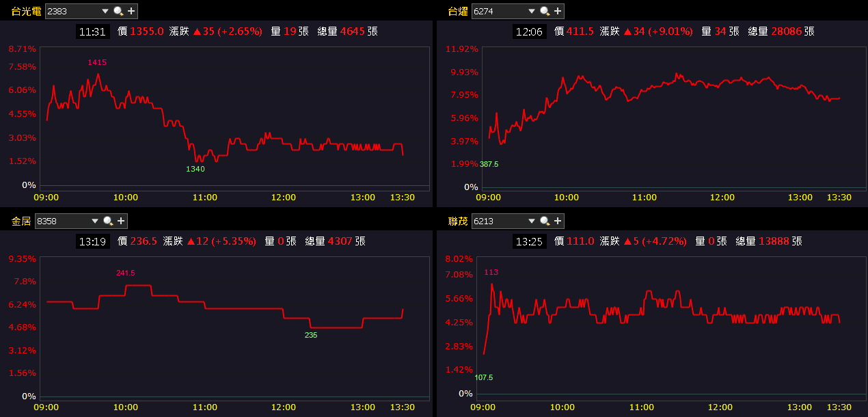Screen dimensions: 868x417
Task: Click the magnifier icon beside code 8358
Action: (108, 221)
